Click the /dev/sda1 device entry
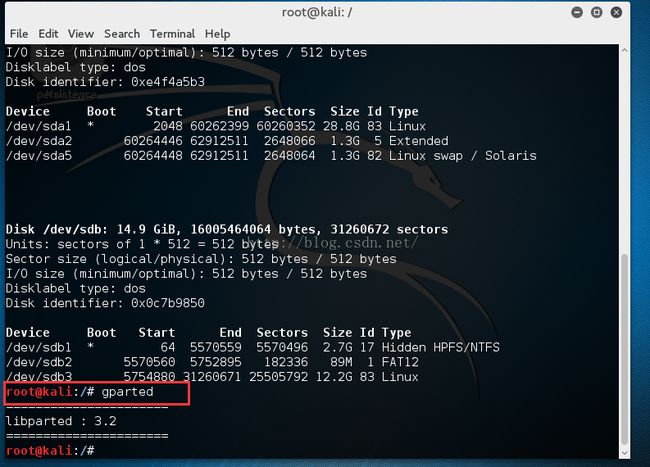The height and width of the screenshot is (467, 650). 39,126
